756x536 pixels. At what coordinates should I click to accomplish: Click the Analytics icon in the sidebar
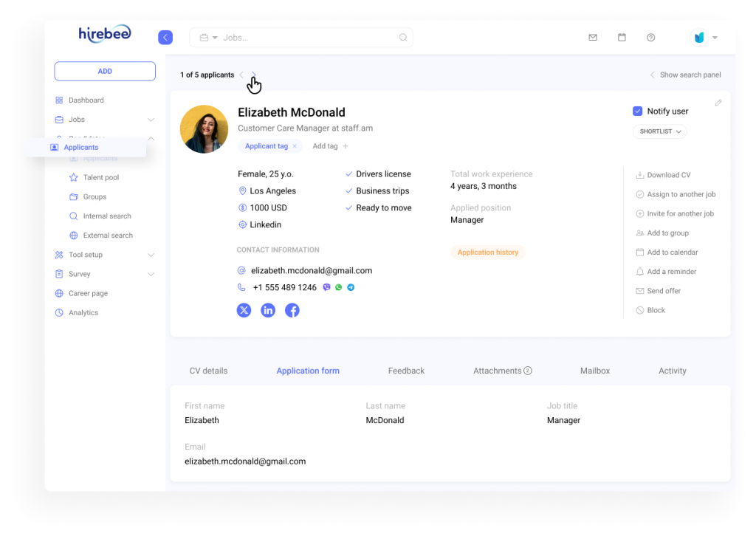coord(60,312)
